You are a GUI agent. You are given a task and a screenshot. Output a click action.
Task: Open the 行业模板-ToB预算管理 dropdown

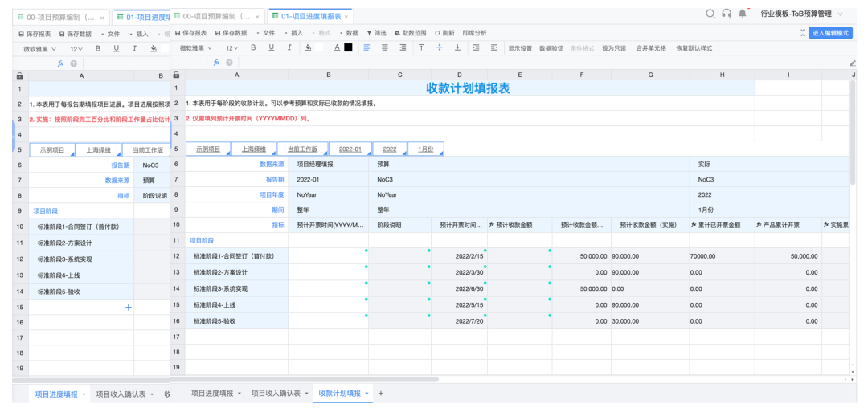click(x=801, y=14)
